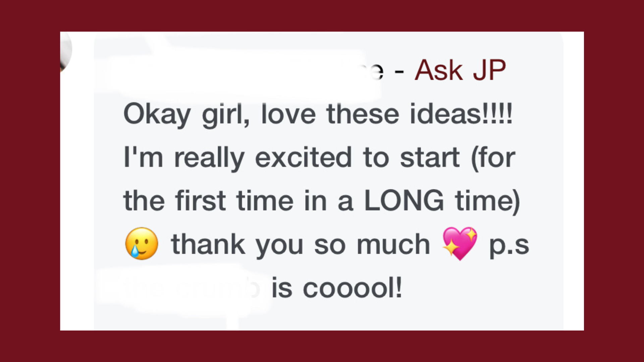Click the word 'really' in the comment
Viewport: 644px width, 362px height.
click(x=209, y=158)
